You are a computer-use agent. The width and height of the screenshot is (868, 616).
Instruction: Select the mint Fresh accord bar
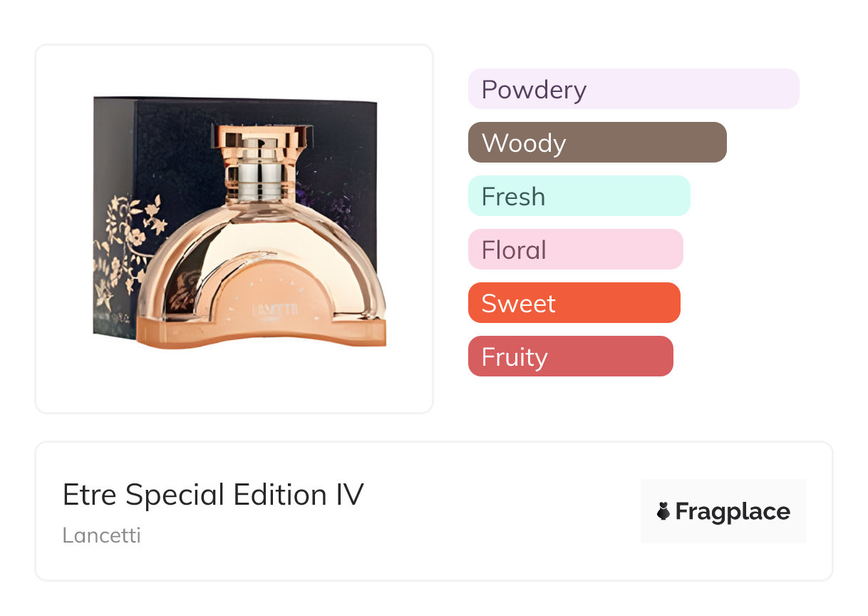pyautogui.click(x=579, y=196)
